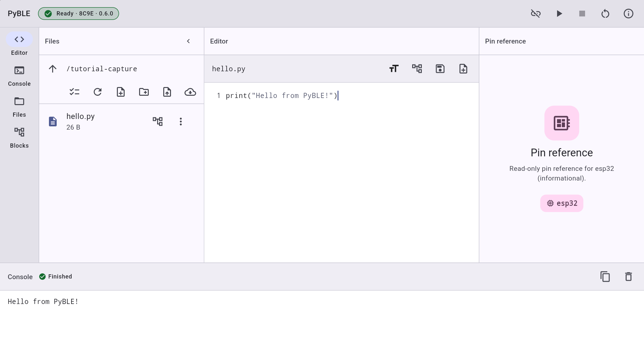The height and width of the screenshot is (352, 644).
Task: Toggle multi-select checklist in Files toolbar
Action: coord(74,92)
